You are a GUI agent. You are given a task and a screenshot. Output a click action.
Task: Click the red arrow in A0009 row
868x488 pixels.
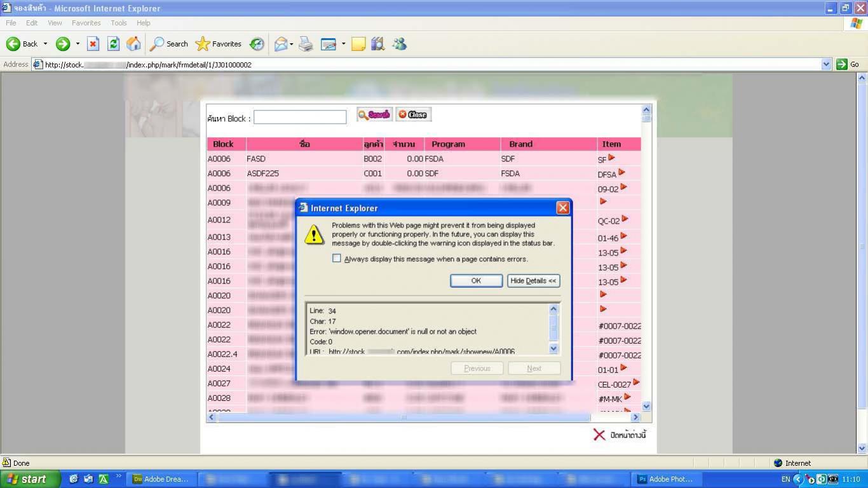click(x=603, y=201)
